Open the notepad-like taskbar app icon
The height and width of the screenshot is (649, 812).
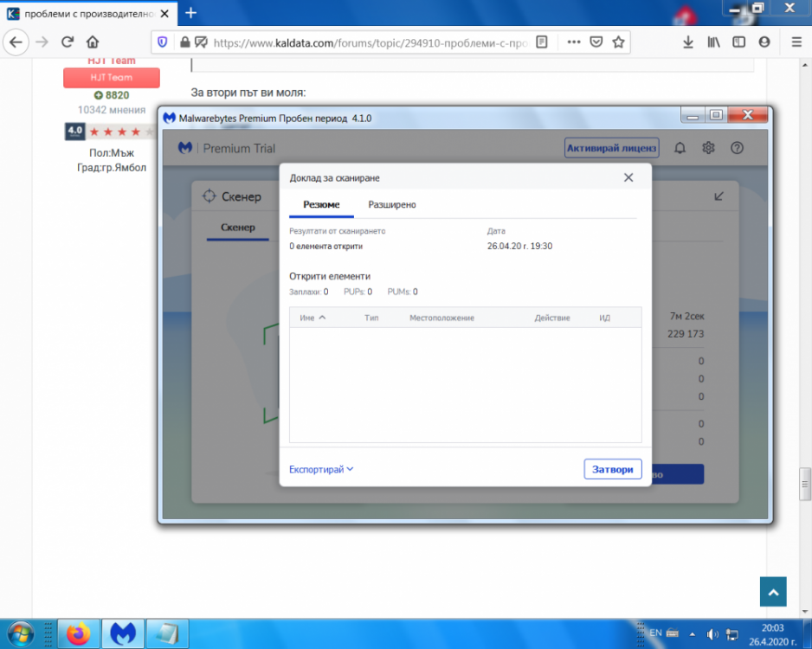pyautogui.click(x=167, y=633)
